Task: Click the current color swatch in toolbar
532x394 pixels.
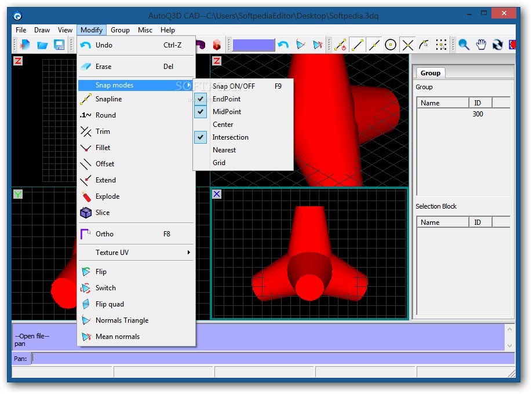Action: click(253, 45)
